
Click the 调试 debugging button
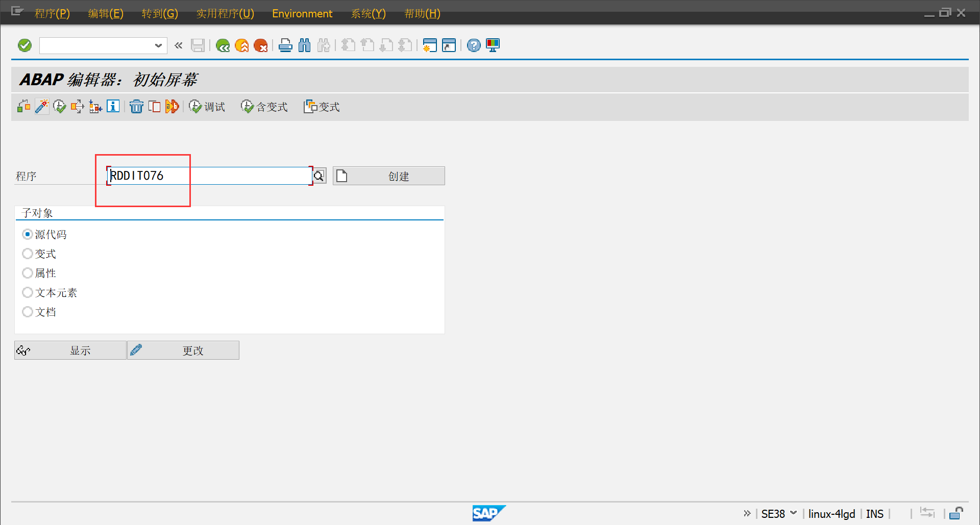(x=207, y=106)
